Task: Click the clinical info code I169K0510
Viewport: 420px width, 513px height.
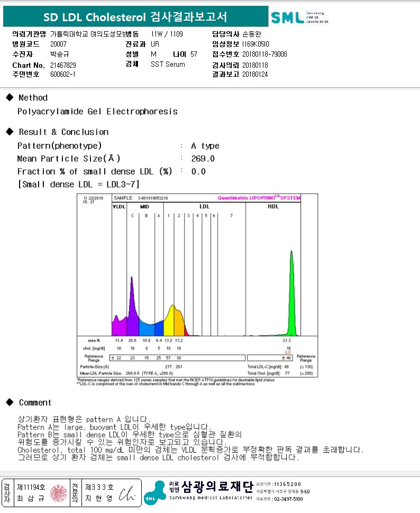Action: tap(255, 44)
